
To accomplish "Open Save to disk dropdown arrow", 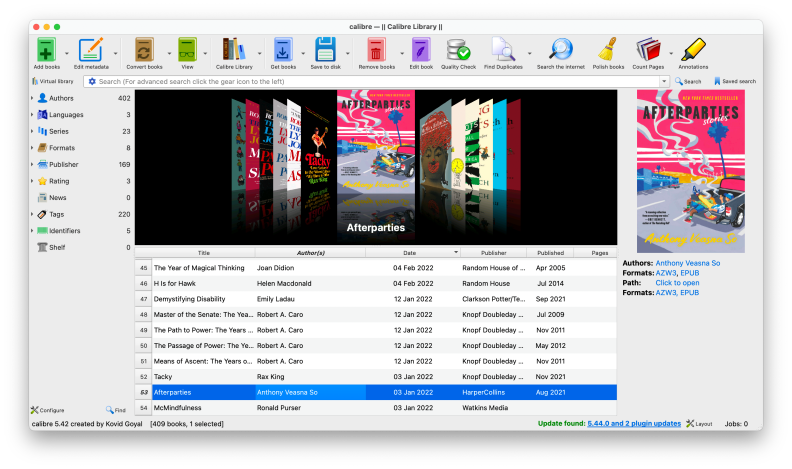I will [x=348, y=53].
